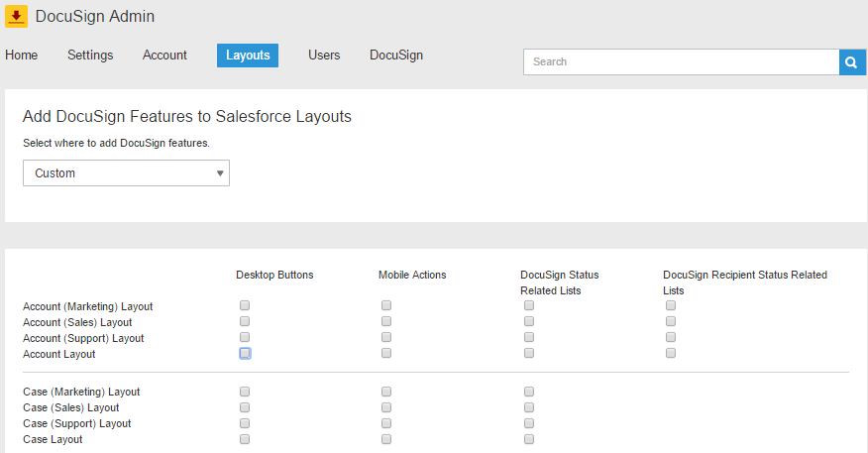
Task: Check Desktop Buttons for Case (Sales) Layout
Action: (x=245, y=407)
